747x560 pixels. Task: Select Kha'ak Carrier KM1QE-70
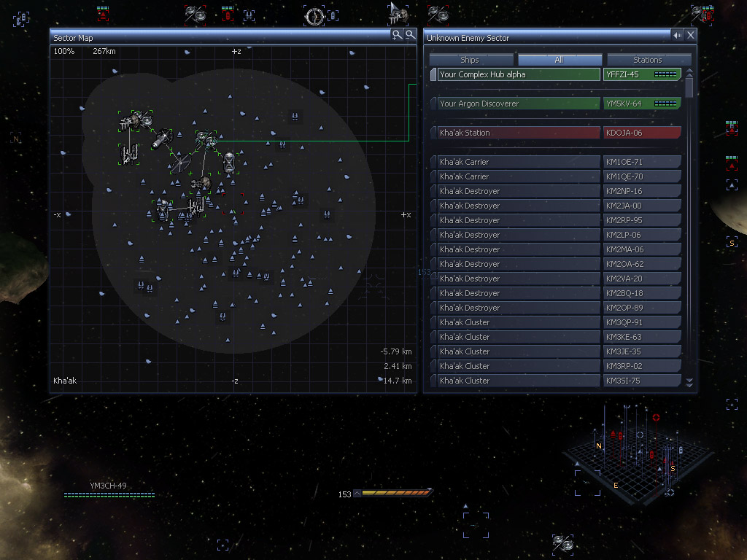click(x=555, y=176)
